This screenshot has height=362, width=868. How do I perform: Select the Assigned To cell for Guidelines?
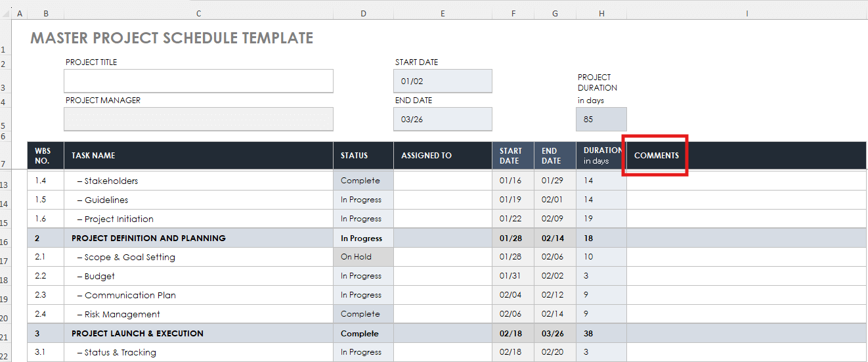tap(443, 200)
